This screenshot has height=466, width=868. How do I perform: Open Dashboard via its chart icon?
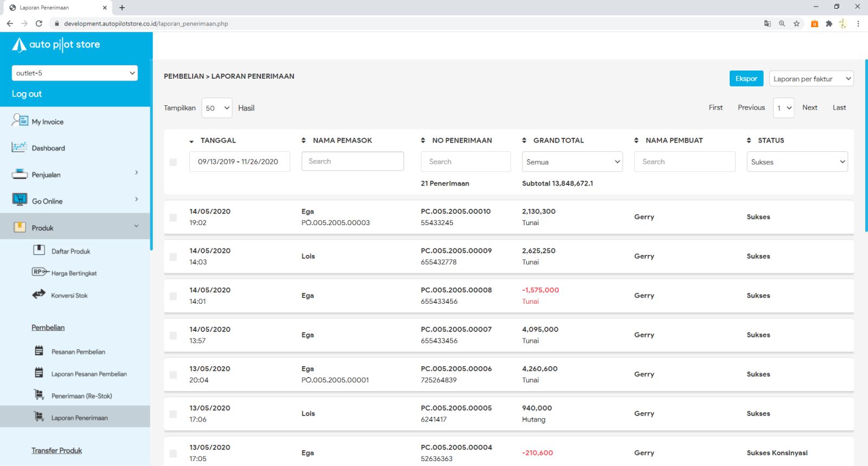[x=20, y=147]
